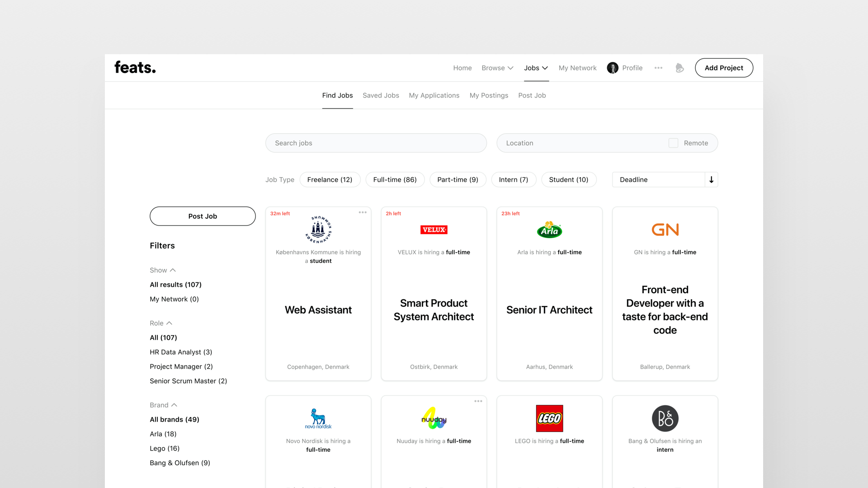Click the feats. logo
Viewport: 868px width, 488px height.
[135, 67]
